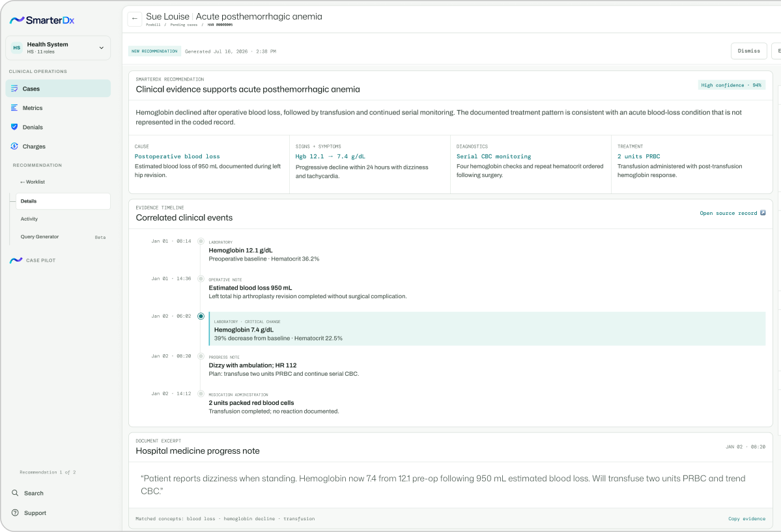781x532 pixels.
Task: Open the Postoperative blood loss cause
Action: 177,156
